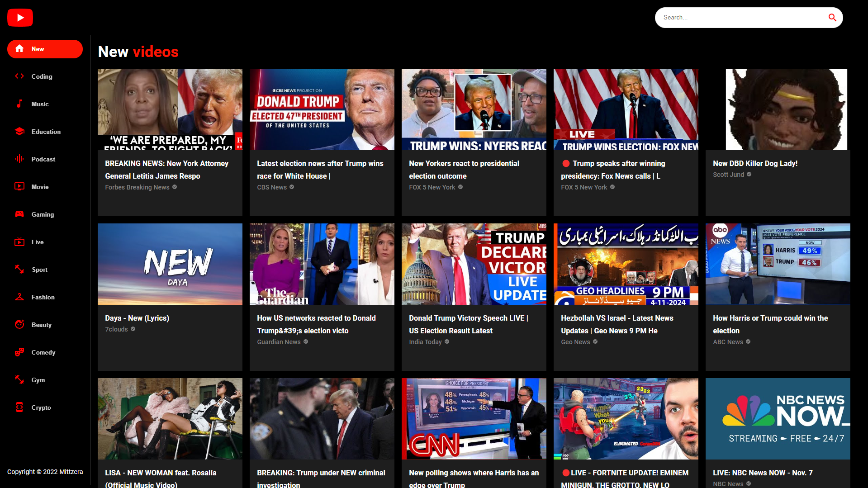Click verified badge next to CBS News

[x=292, y=187]
